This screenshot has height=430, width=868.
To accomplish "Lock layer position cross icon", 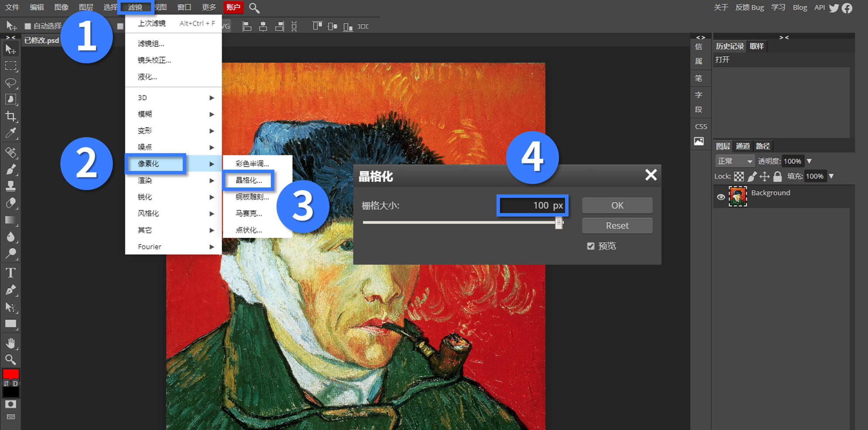I will [764, 177].
